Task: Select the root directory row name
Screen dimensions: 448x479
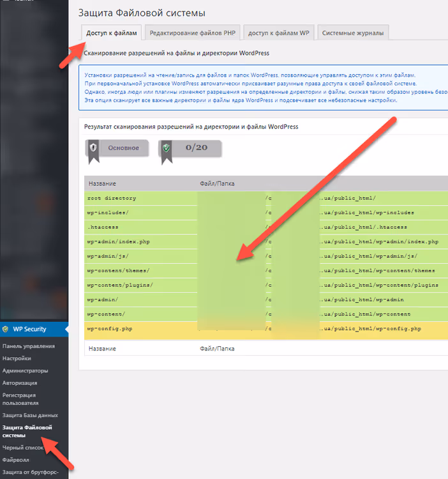Action: point(112,198)
